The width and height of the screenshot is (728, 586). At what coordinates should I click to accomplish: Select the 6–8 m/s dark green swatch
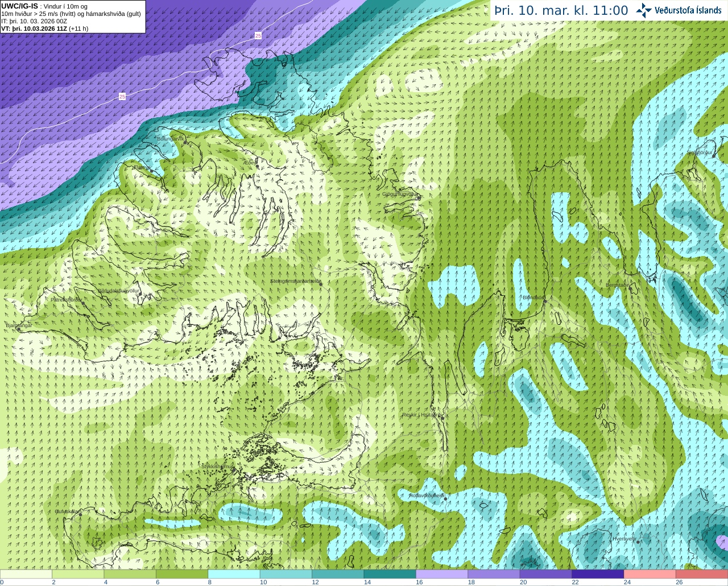point(182,574)
